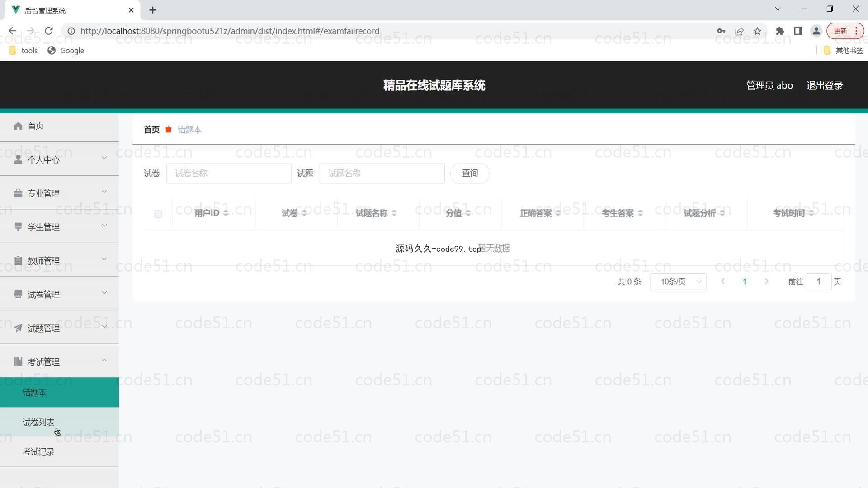868x488 pixels.
Task: Click 首页 breadcrumb link
Action: coord(151,130)
